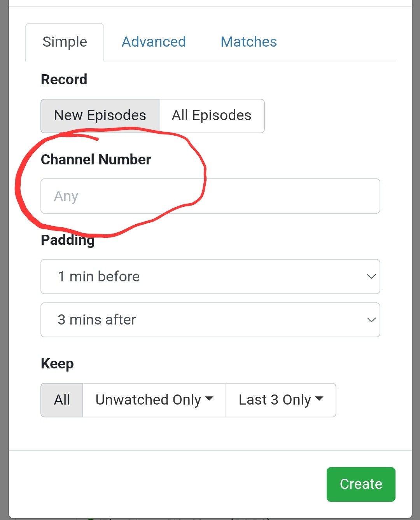Focus the Channel Number input field

pos(210,196)
